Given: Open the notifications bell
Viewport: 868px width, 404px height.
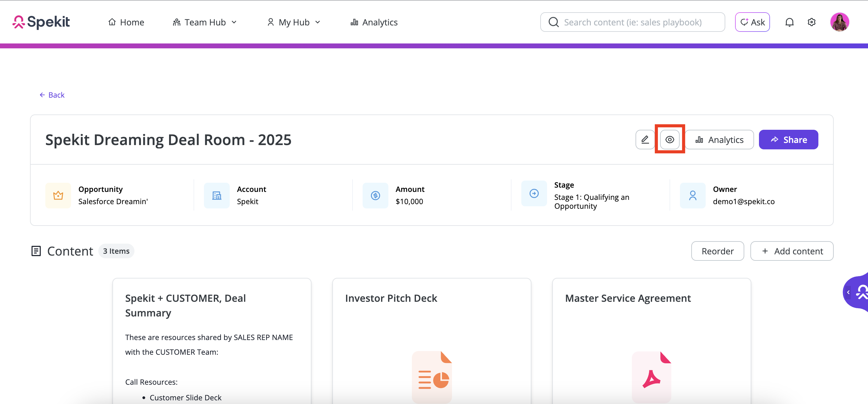Looking at the screenshot, I should coord(789,22).
